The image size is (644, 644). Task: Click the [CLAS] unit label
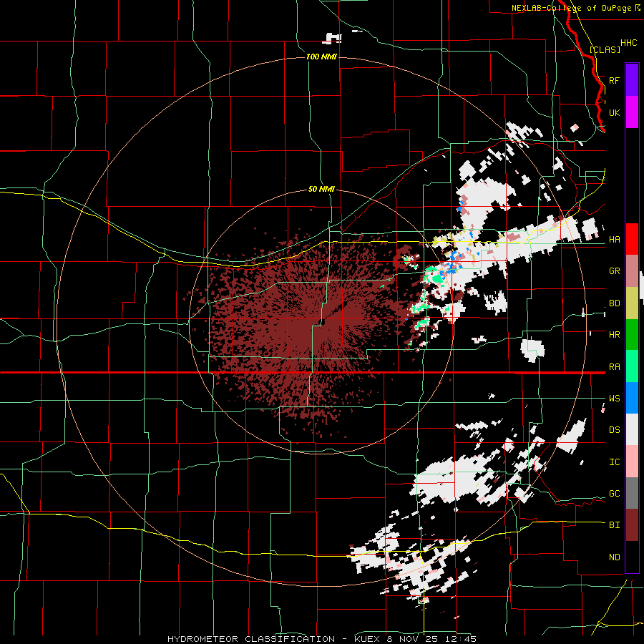[x=605, y=50]
